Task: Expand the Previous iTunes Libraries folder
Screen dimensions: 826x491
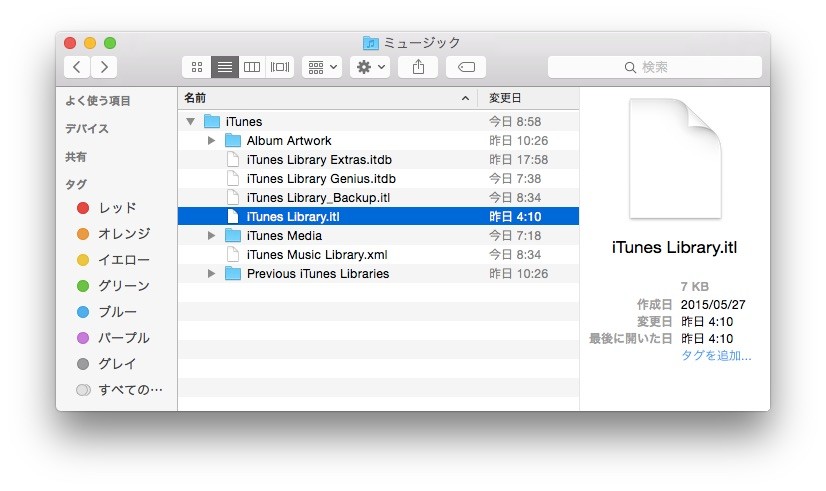Action: click(211, 273)
